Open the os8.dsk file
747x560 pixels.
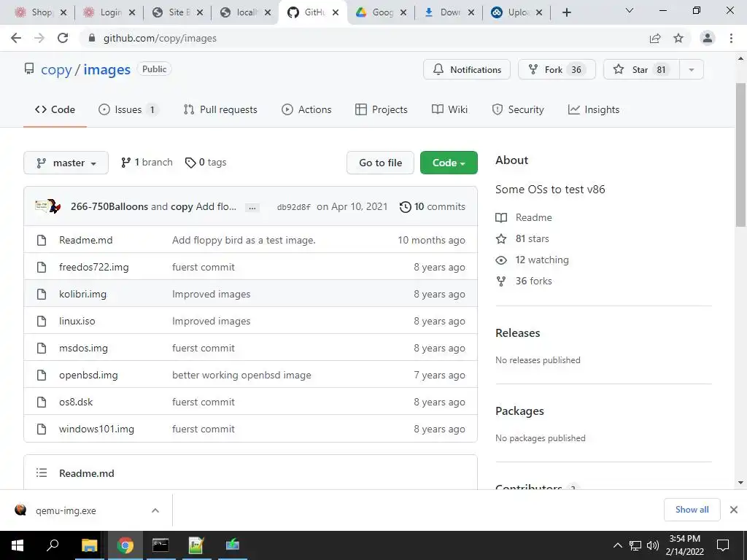point(76,402)
